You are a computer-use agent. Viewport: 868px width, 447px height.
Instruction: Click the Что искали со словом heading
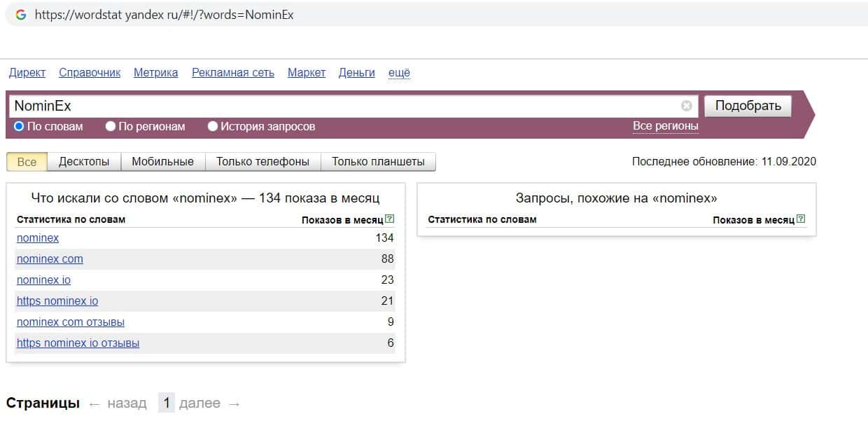(206, 198)
